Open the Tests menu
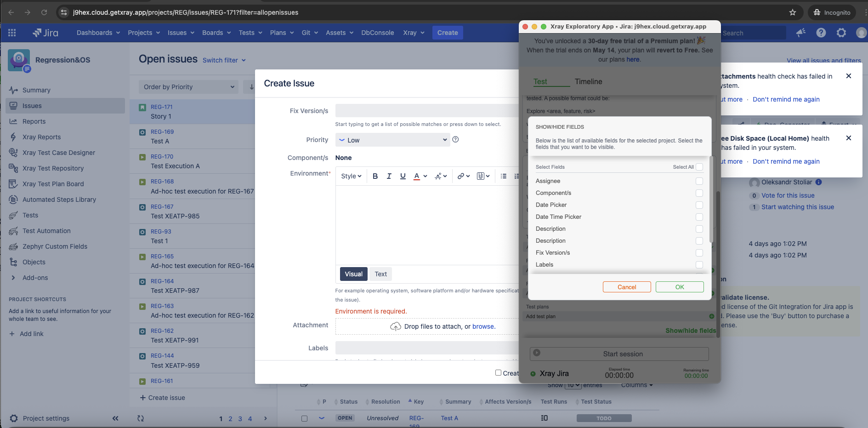The height and width of the screenshot is (428, 868). point(250,33)
